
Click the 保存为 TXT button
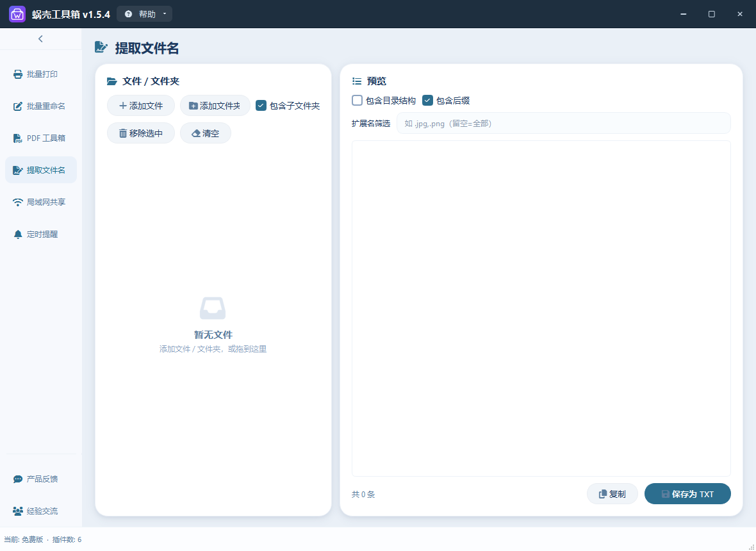(x=687, y=493)
